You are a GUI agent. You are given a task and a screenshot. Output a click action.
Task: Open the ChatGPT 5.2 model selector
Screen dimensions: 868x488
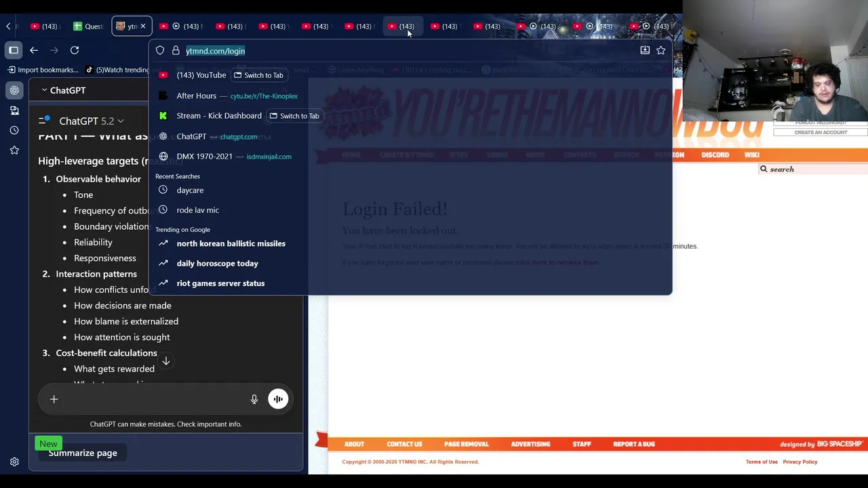(x=92, y=121)
